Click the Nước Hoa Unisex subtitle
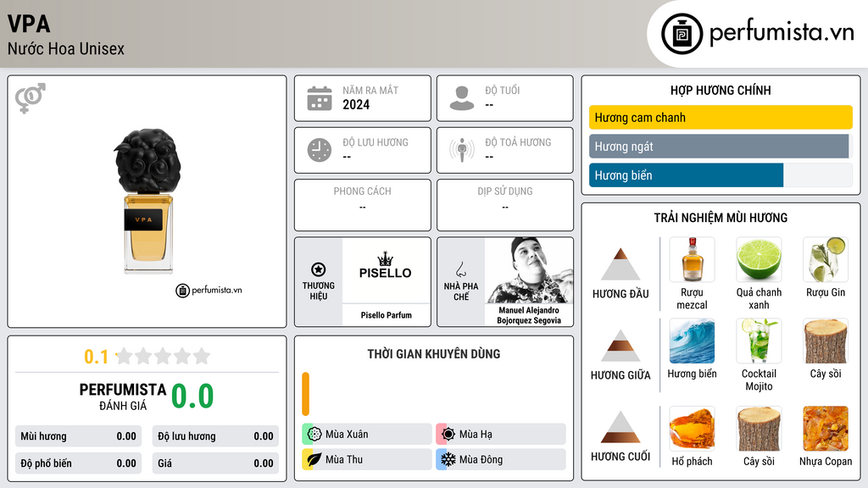The image size is (868, 488). click(66, 48)
